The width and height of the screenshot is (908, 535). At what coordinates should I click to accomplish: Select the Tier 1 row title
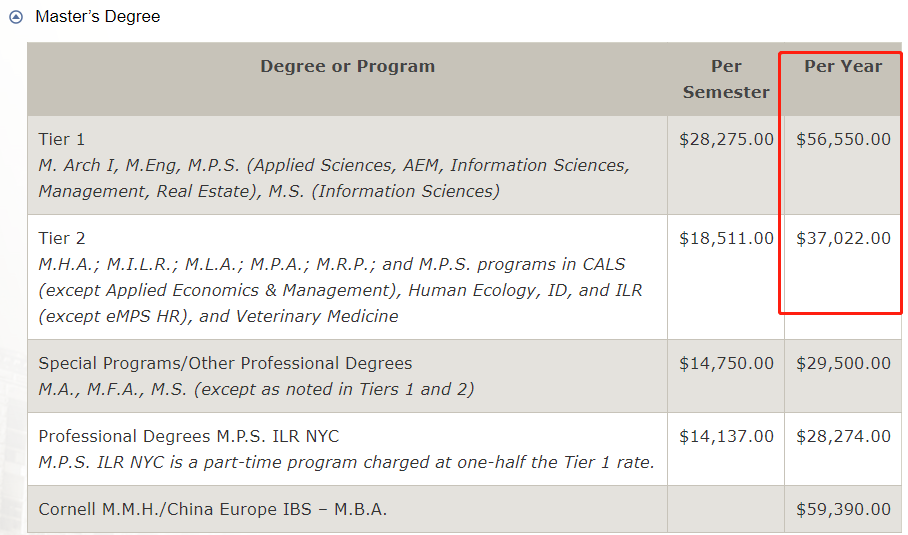click(61, 139)
